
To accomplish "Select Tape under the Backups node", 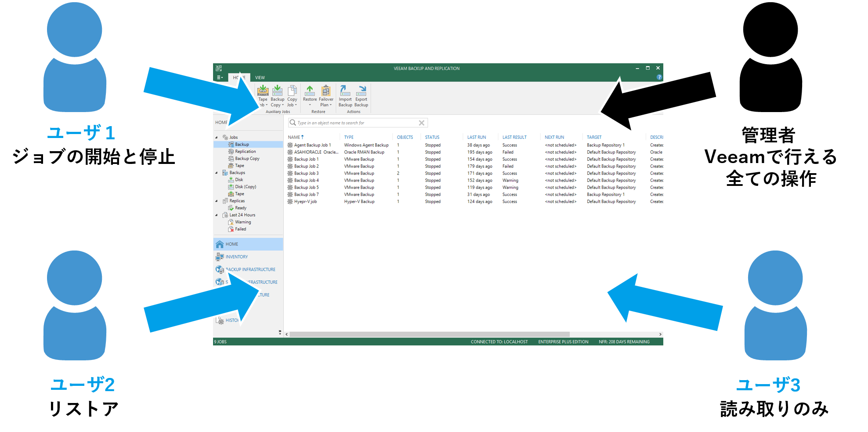I will (x=239, y=194).
